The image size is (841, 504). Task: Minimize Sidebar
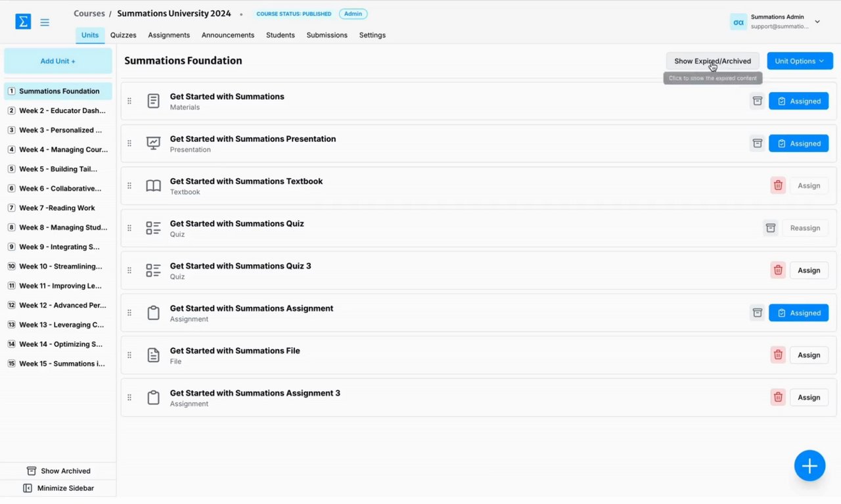tap(58, 488)
